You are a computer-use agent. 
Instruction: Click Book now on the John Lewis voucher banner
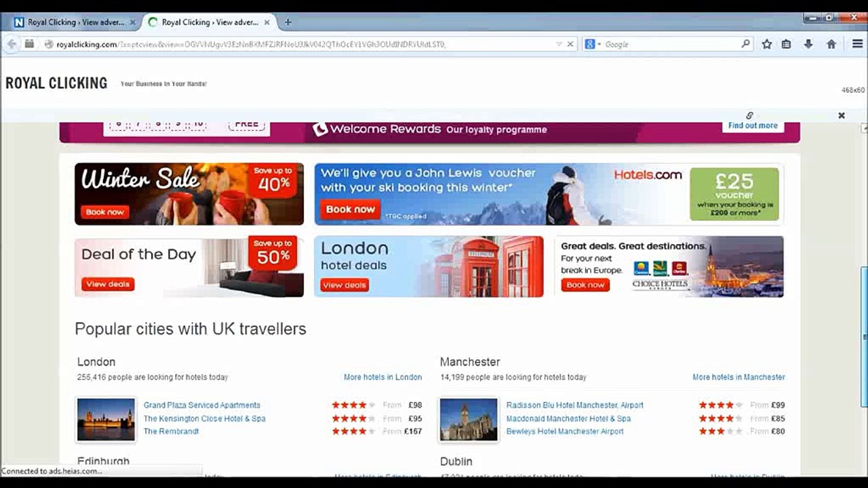pos(350,209)
